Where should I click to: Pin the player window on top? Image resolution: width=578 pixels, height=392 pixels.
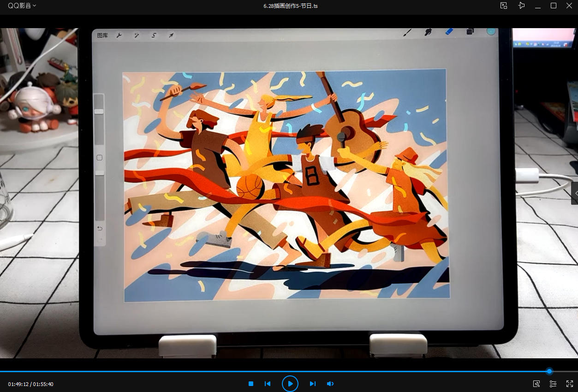[521, 6]
